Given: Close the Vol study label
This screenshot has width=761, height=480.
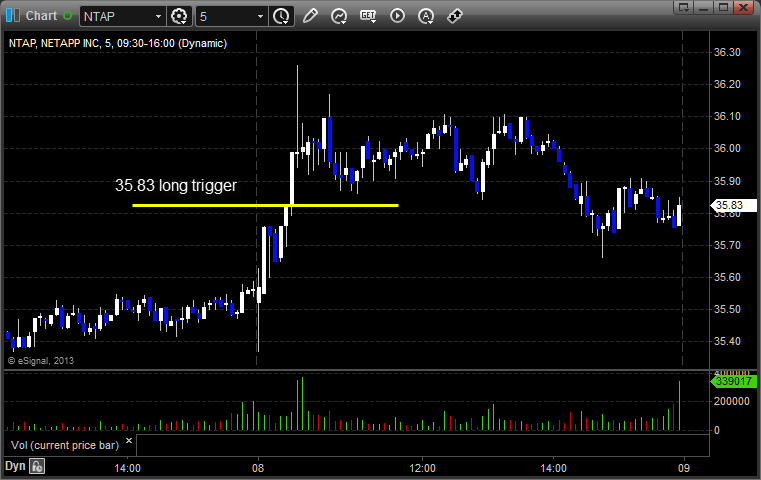Looking at the screenshot, I should pyautogui.click(x=129, y=441).
